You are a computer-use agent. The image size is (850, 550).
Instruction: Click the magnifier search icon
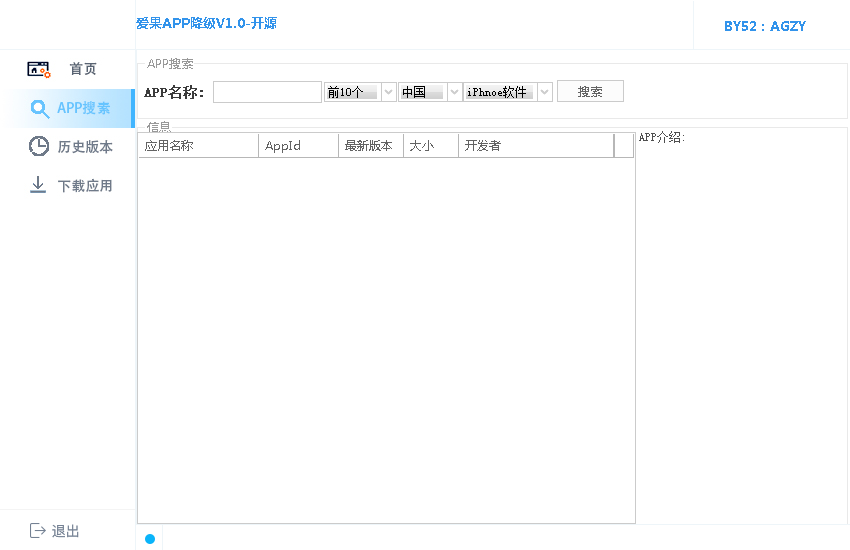tap(40, 109)
